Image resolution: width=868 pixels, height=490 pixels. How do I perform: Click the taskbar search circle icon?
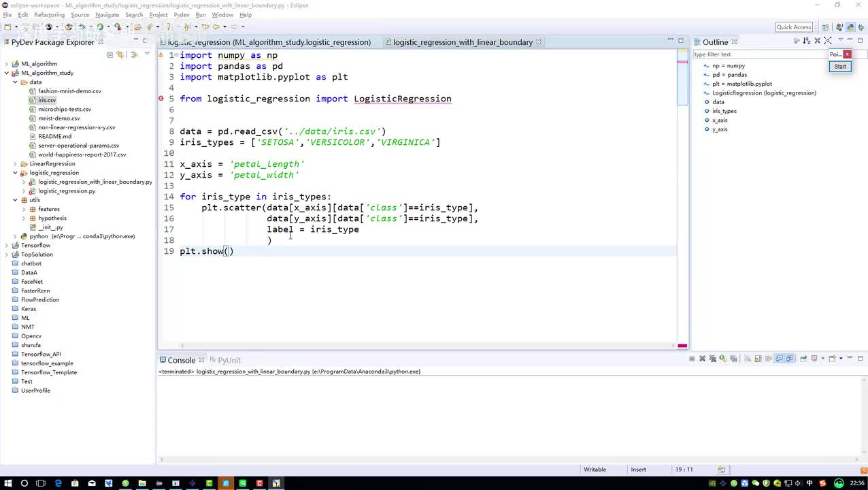[x=24, y=483]
